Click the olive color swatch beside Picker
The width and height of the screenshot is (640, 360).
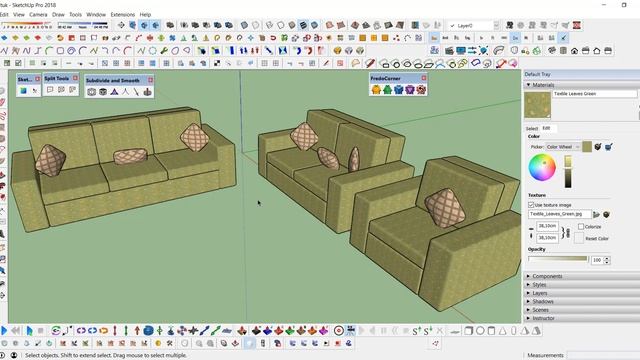[x=587, y=147]
